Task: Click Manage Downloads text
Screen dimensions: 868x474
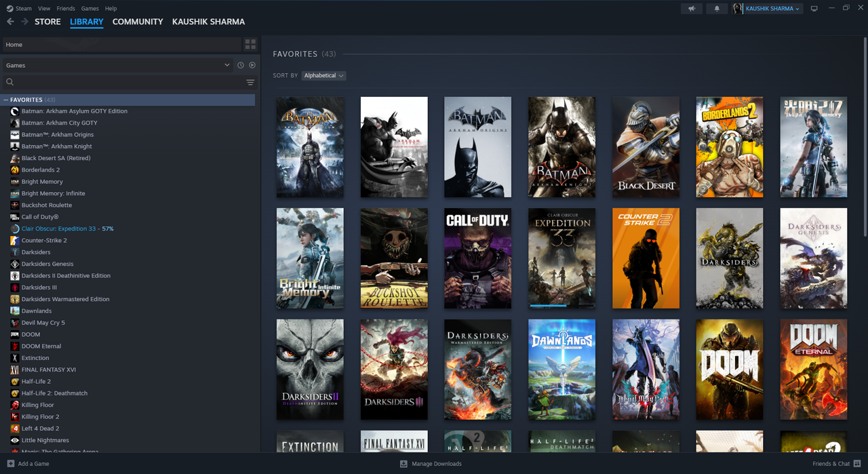Action: coord(437,464)
